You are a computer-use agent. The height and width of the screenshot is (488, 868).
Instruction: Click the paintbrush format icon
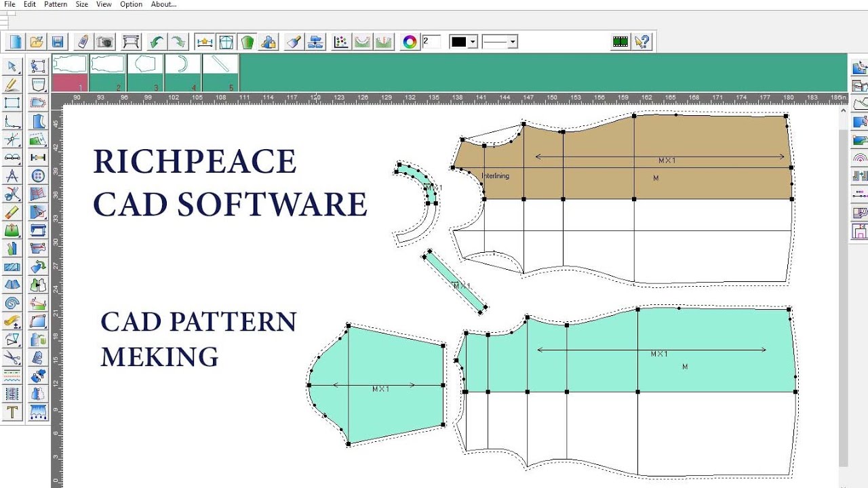(294, 42)
